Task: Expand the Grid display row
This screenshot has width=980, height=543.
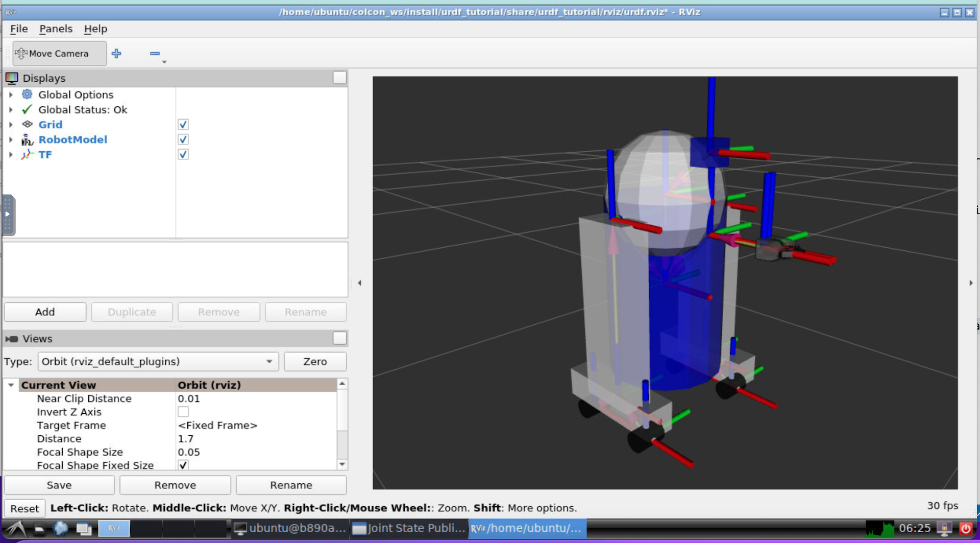Action: coord(11,124)
